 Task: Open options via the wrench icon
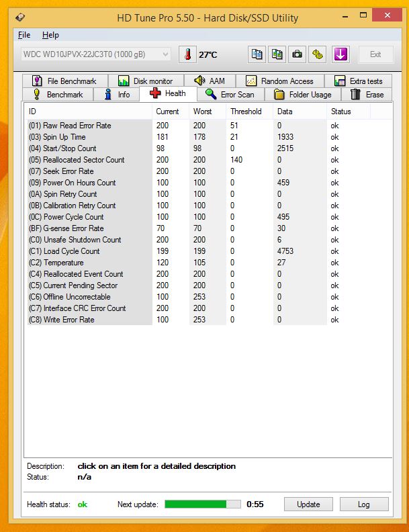(318, 54)
